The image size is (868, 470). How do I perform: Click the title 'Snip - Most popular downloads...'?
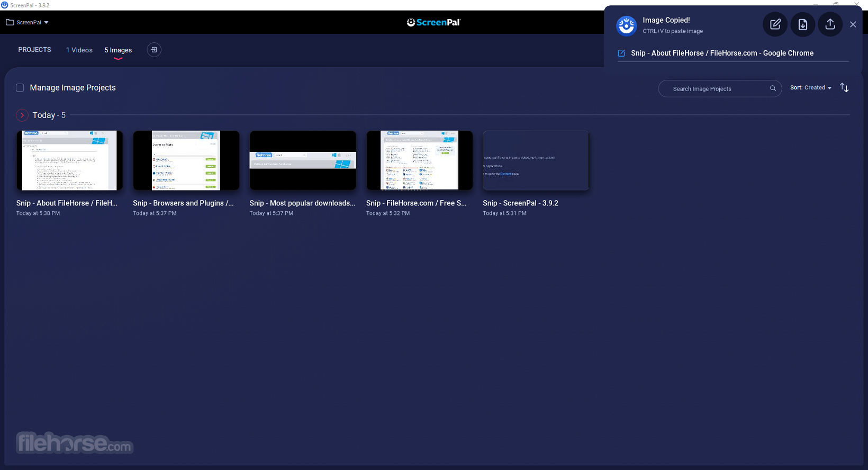click(302, 203)
